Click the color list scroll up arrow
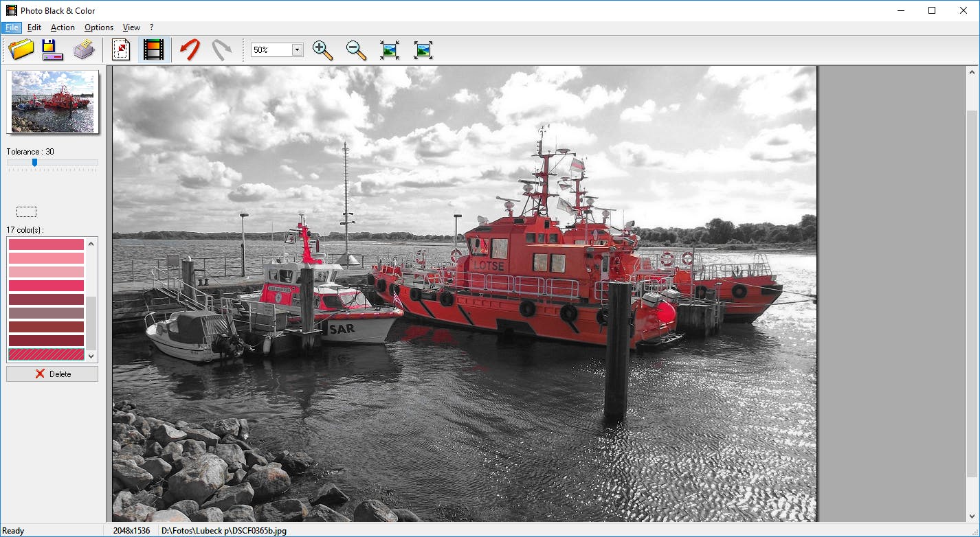The width and height of the screenshot is (980, 537). [91, 244]
